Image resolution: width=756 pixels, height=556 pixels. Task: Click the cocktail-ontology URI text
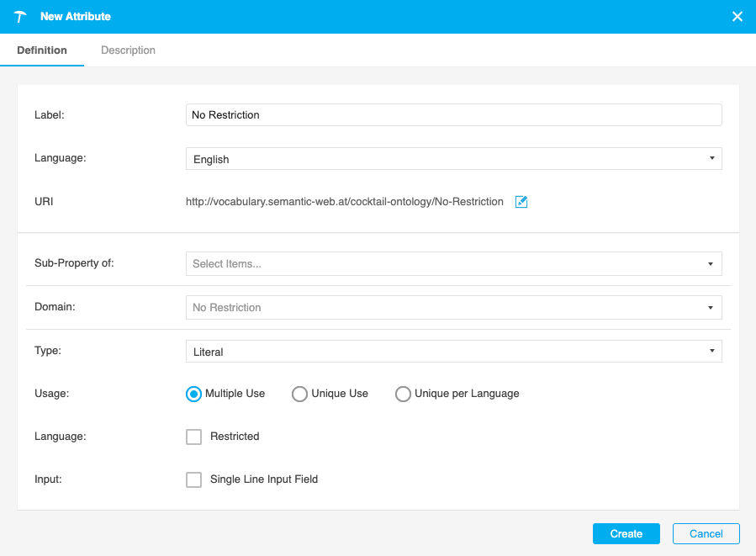tap(344, 202)
